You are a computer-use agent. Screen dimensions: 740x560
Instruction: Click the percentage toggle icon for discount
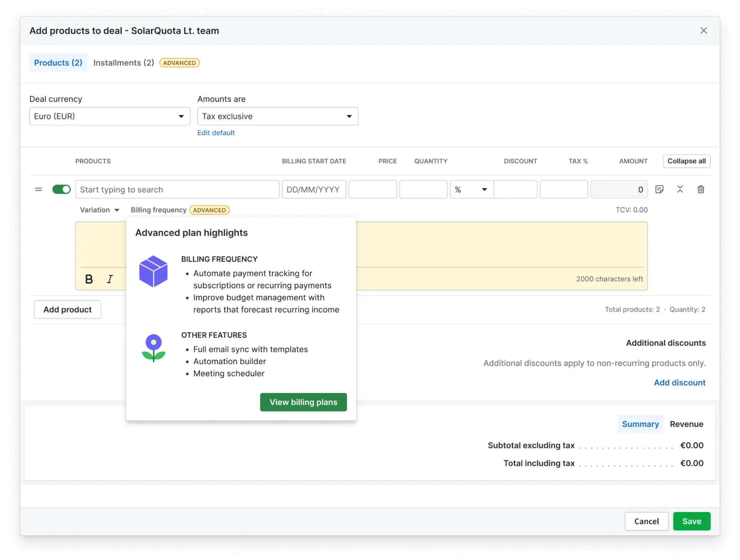471,190
